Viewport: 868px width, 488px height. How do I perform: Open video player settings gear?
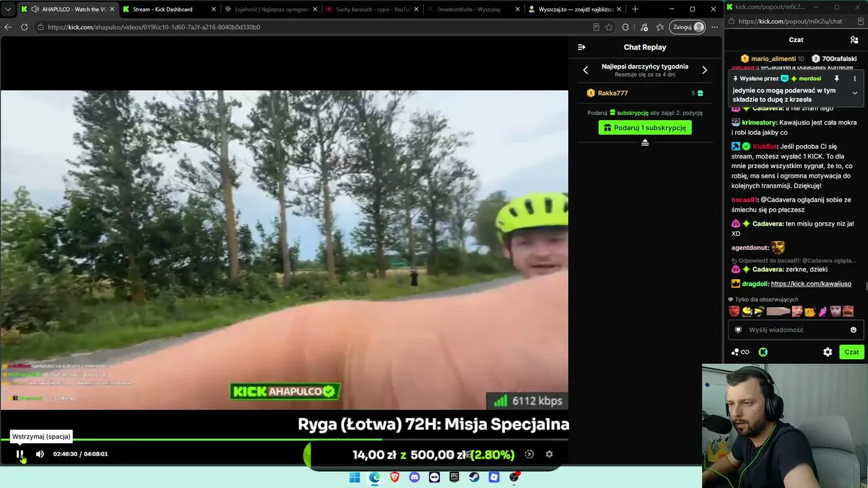(549, 454)
